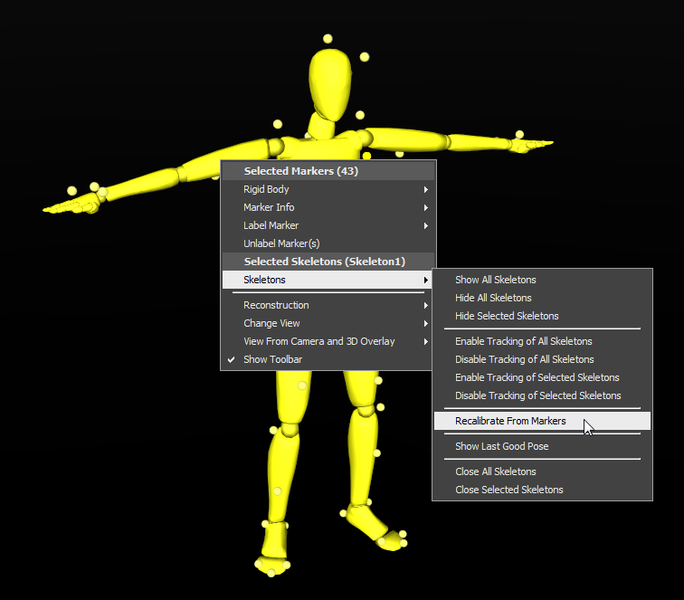Viewport: 684px width, 600px height.
Task: Disable Tracking of Selected Skeletons
Action: tap(538, 396)
